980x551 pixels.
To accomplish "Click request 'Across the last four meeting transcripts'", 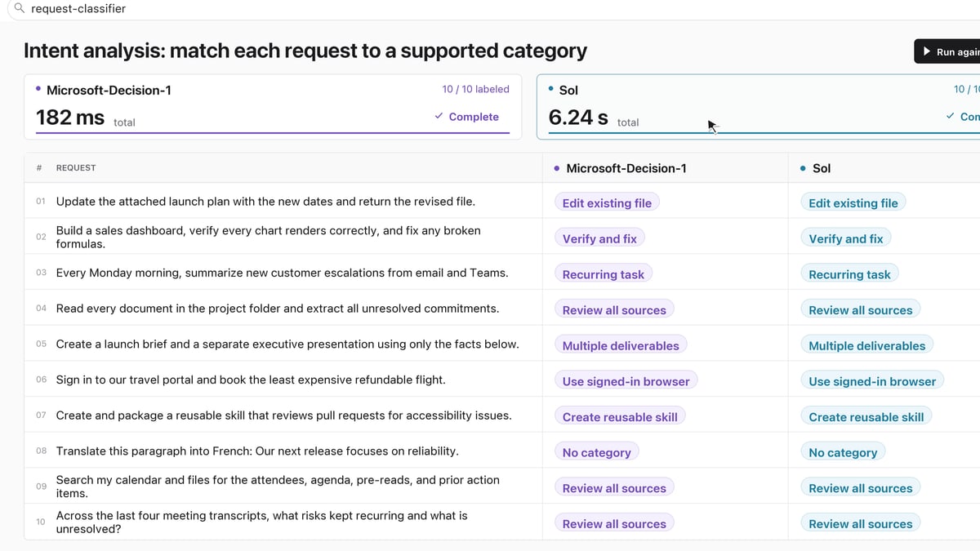I will (262, 522).
